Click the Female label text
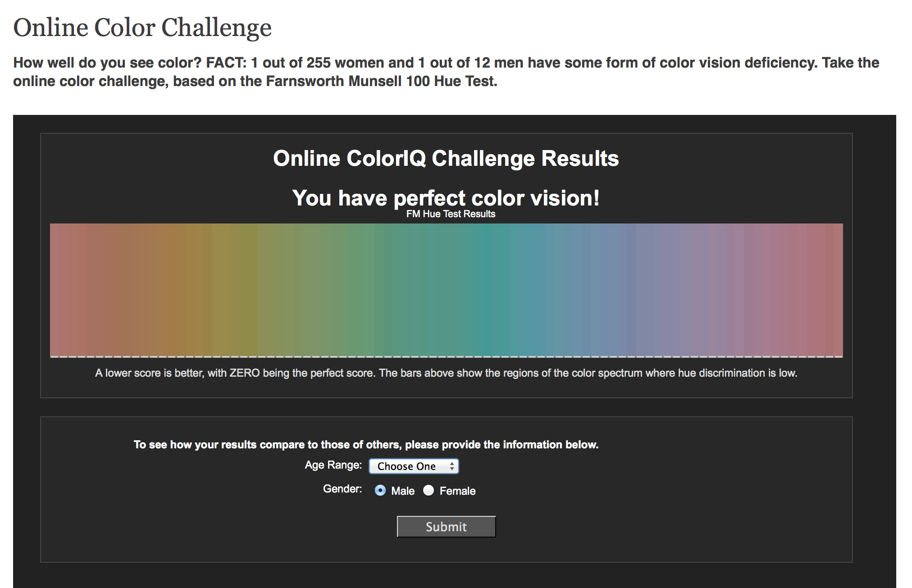This screenshot has height=588, width=912. coord(457,491)
